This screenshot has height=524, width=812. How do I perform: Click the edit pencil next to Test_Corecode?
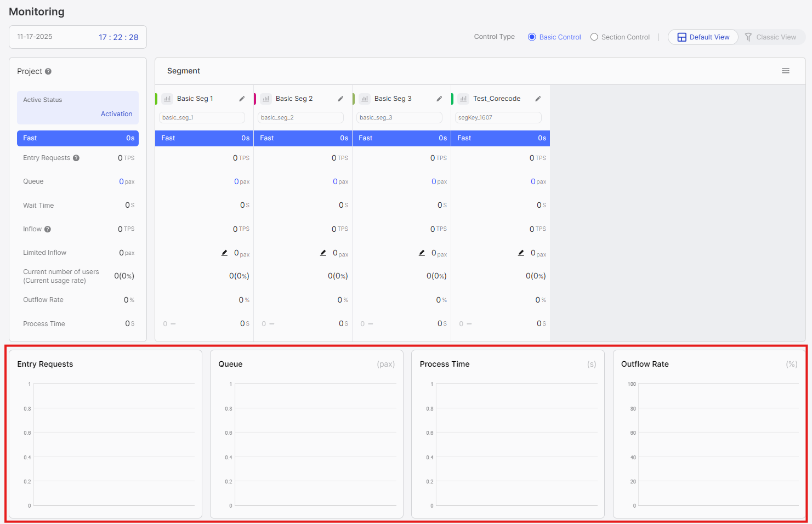click(x=538, y=99)
